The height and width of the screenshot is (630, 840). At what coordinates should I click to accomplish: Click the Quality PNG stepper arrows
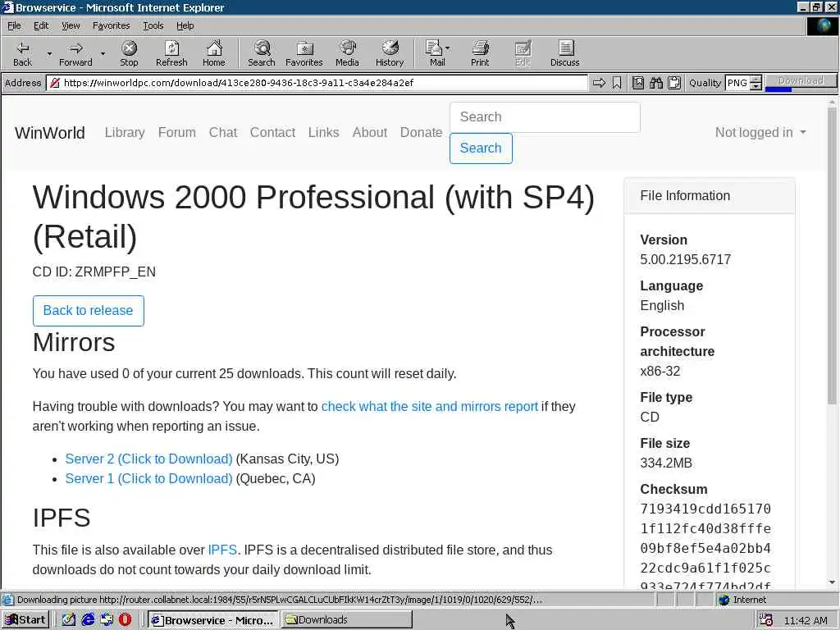coord(756,83)
